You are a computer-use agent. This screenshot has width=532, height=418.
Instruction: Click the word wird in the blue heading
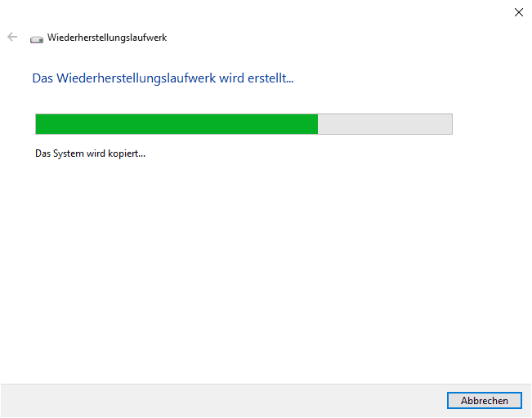coord(232,78)
